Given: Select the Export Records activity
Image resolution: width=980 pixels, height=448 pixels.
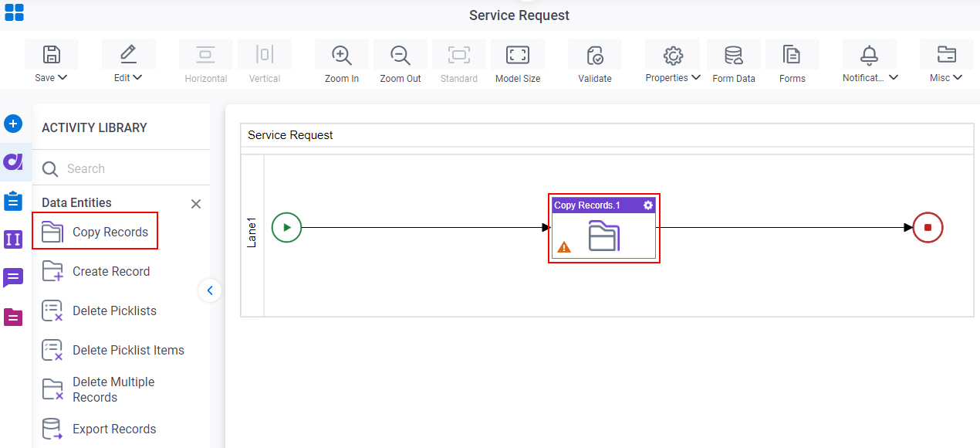Looking at the screenshot, I should point(99,429).
